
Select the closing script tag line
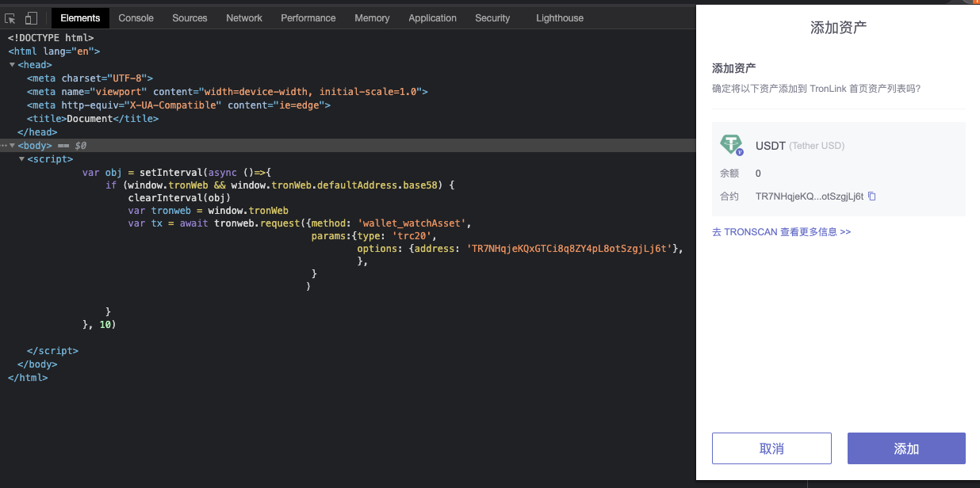click(x=52, y=351)
